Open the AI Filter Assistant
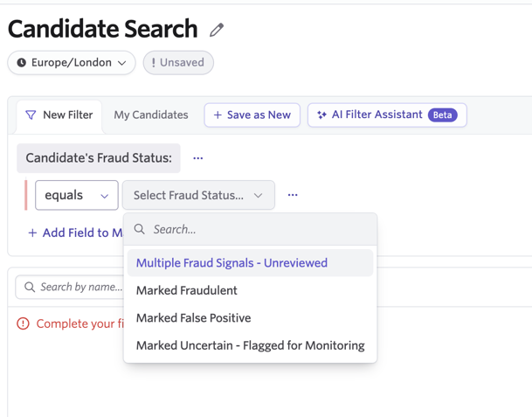Image resolution: width=532 pixels, height=417 pixels. pos(387,115)
